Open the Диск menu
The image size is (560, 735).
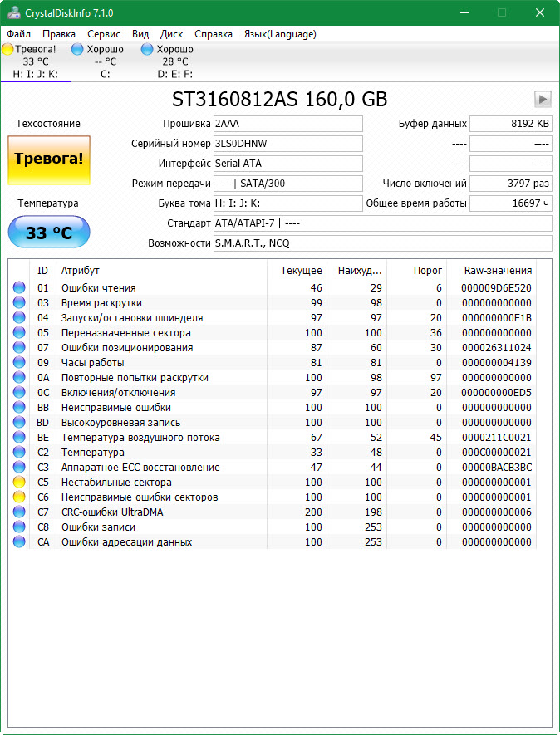(x=172, y=34)
